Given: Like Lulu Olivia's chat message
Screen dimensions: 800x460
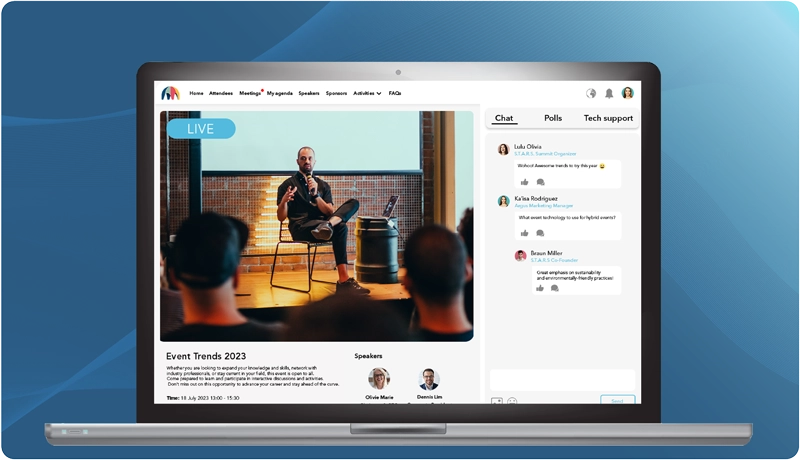Looking at the screenshot, I should tap(524, 182).
